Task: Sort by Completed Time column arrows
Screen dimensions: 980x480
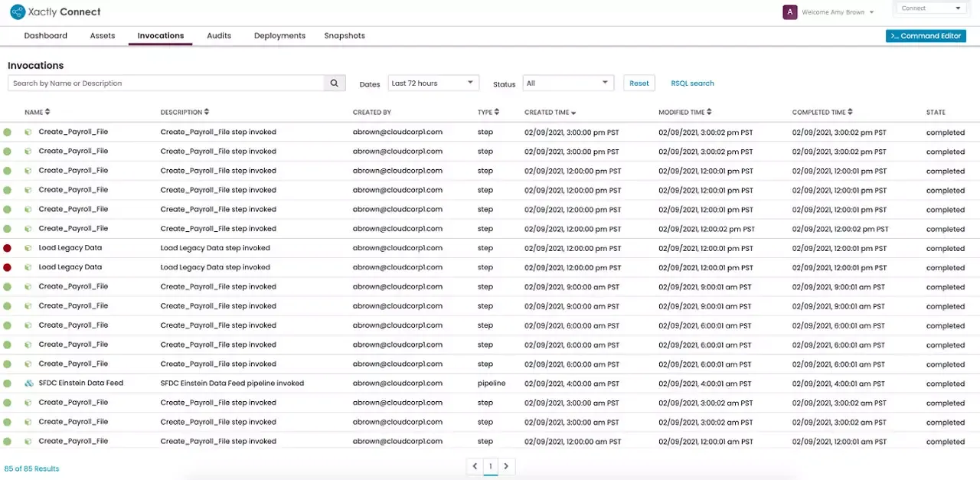Action: coord(850,113)
